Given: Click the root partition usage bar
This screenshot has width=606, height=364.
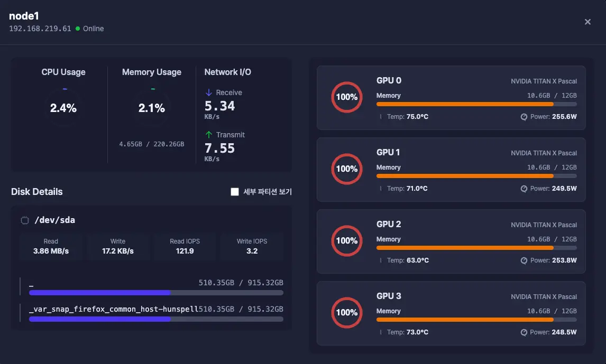Looking at the screenshot, I should (x=156, y=293).
